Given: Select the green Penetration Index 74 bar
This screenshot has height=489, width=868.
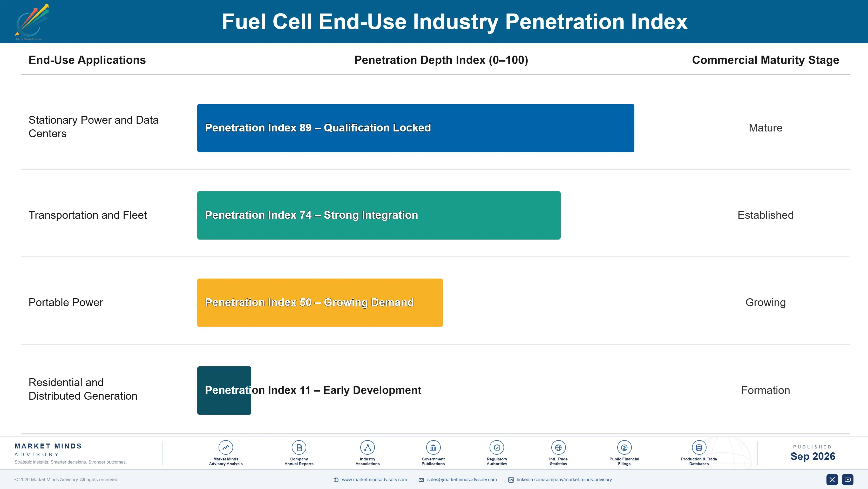Looking at the screenshot, I should click(379, 215).
